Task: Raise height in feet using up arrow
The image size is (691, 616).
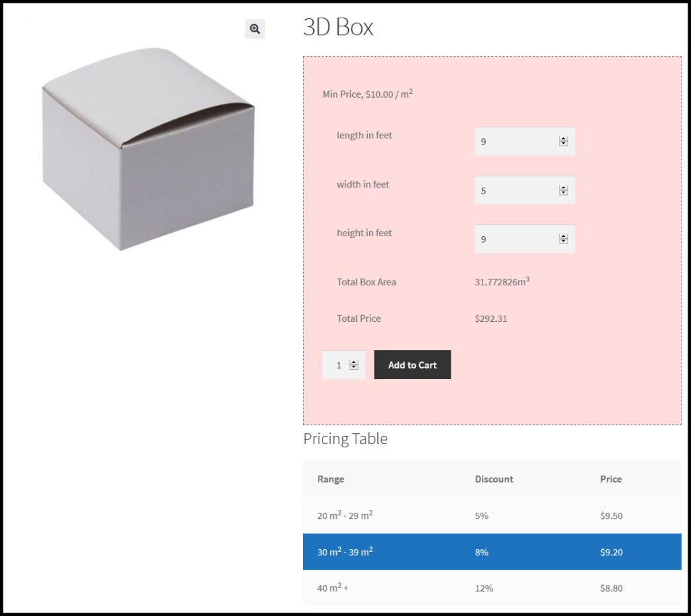Action: coord(563,236)
